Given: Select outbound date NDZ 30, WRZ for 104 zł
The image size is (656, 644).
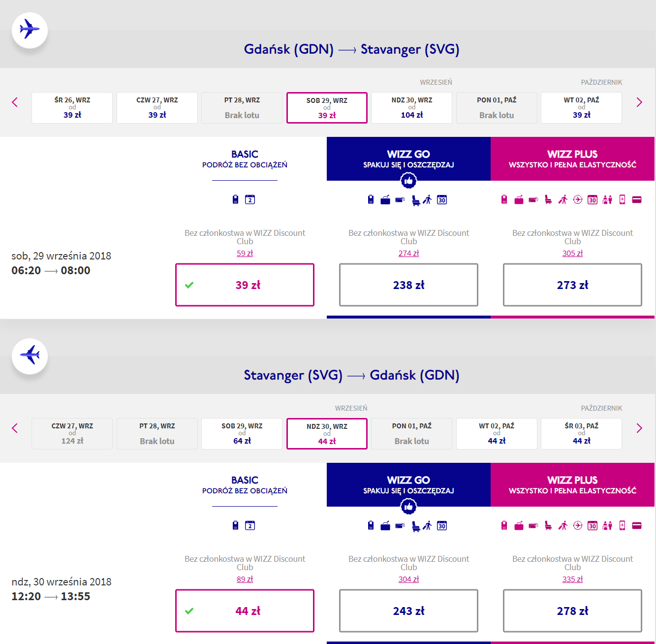Looking at the screenshot, I should [412, 107].
